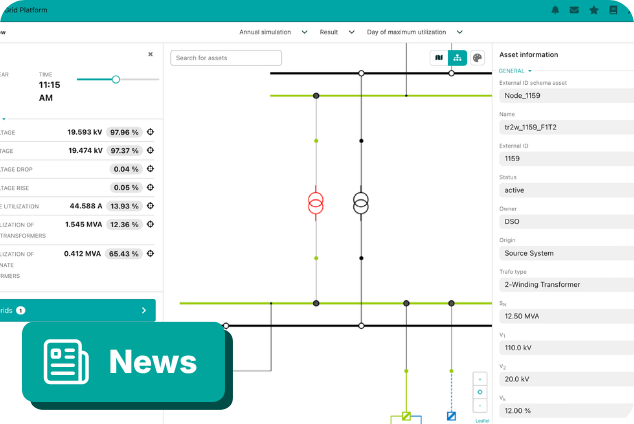Click the 12.50 MVA field
Image resolution: width=634 pixels, height=424 pixels.
coord(566,316)
